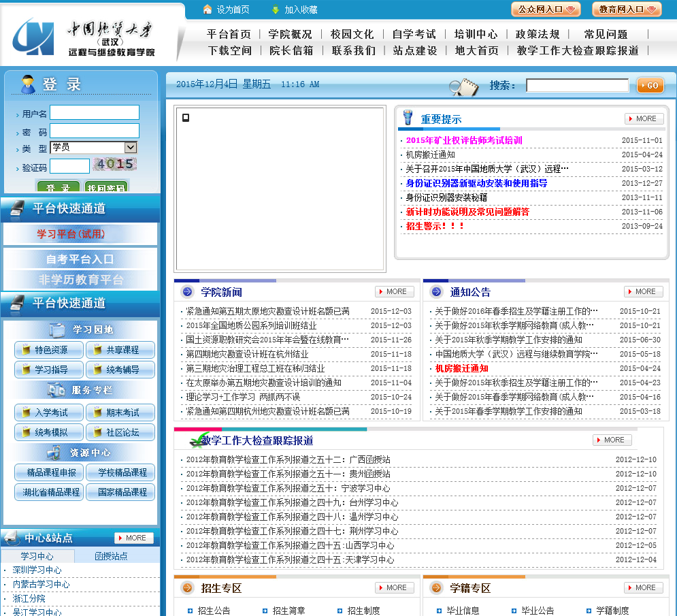Click MORE in 中心&站点 header
Viewport: 677px width, 616px height.
[134, 538]
